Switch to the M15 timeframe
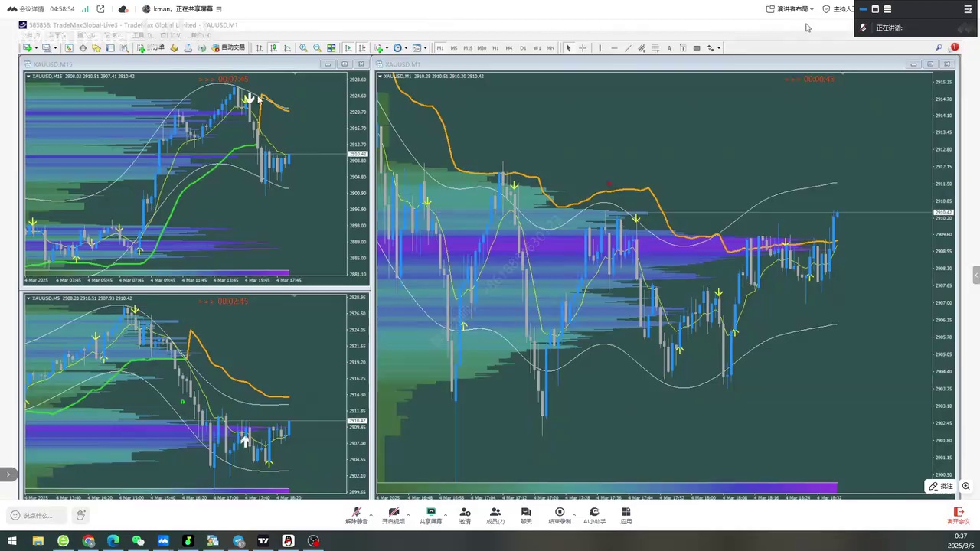Screen dimensions: 980x551 click(x=467, y=48)
